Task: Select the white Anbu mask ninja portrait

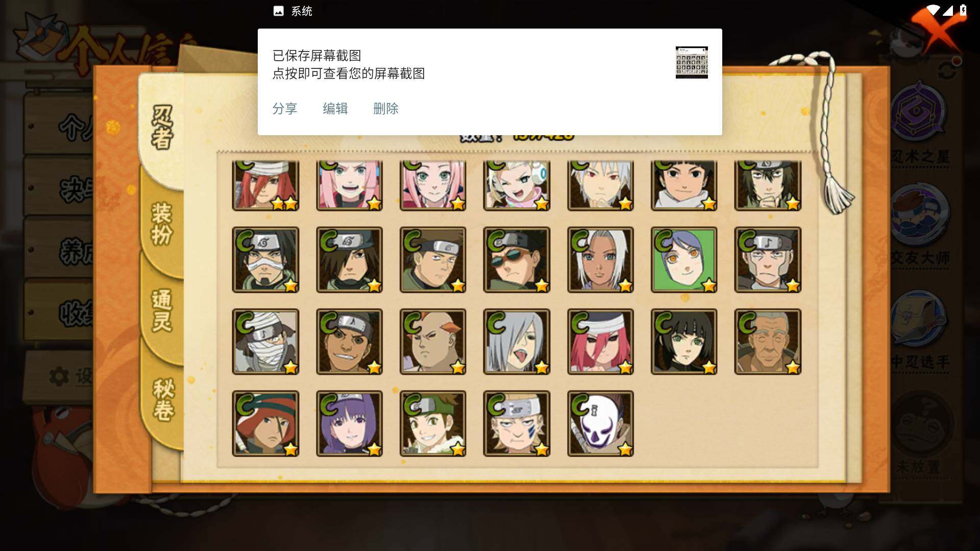Action: [x=600, y=423]
